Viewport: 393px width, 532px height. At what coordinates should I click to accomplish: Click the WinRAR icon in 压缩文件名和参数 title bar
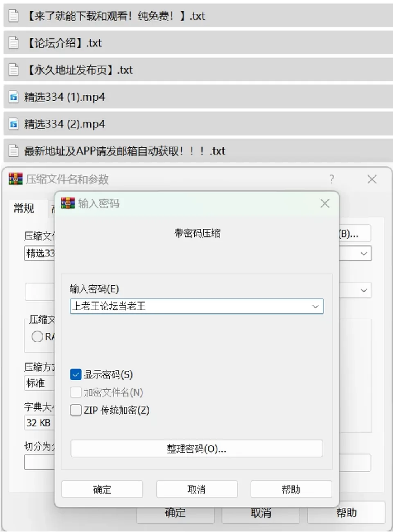point(16,179)
